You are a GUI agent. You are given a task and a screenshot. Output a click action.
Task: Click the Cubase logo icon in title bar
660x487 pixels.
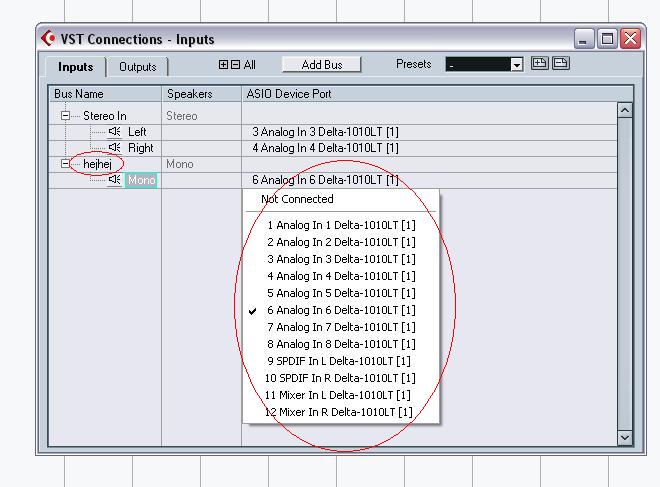48,38
